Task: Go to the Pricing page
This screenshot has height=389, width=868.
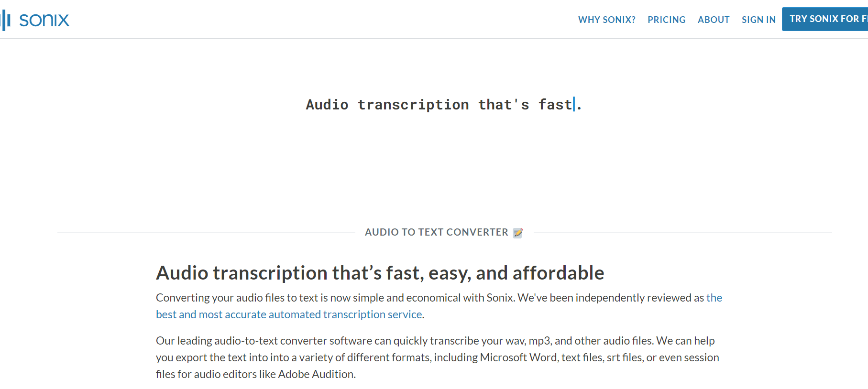Action: (x=666, y=20)
